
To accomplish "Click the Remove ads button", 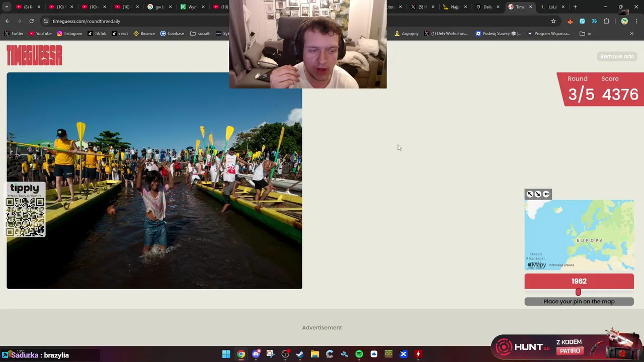I will [617, 56].
